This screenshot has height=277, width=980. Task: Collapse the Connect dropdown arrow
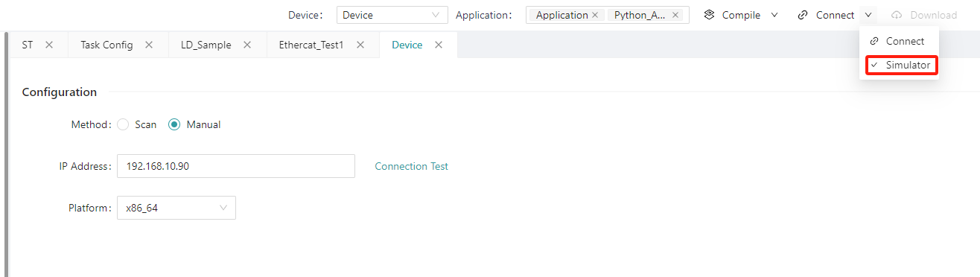click(868, 15)
